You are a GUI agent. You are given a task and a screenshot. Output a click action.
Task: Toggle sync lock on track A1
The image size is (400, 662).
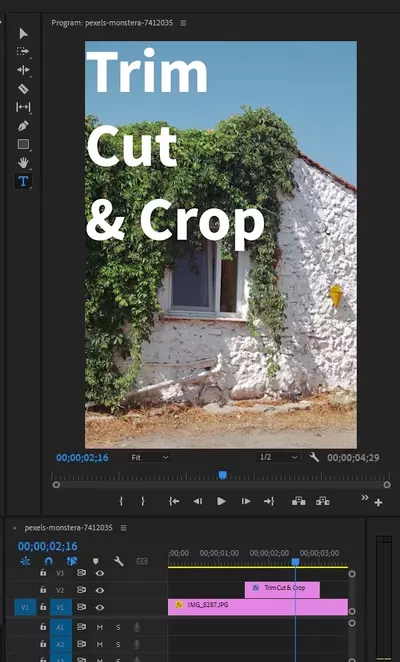81,627
